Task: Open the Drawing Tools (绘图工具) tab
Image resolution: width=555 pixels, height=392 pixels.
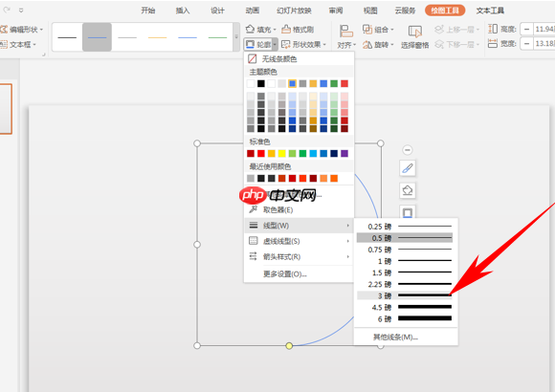Action: coord(445,11)
